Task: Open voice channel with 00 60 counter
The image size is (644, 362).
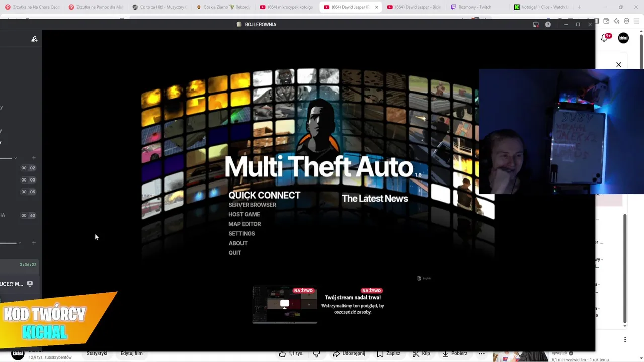Action: [x=28, y=215]
